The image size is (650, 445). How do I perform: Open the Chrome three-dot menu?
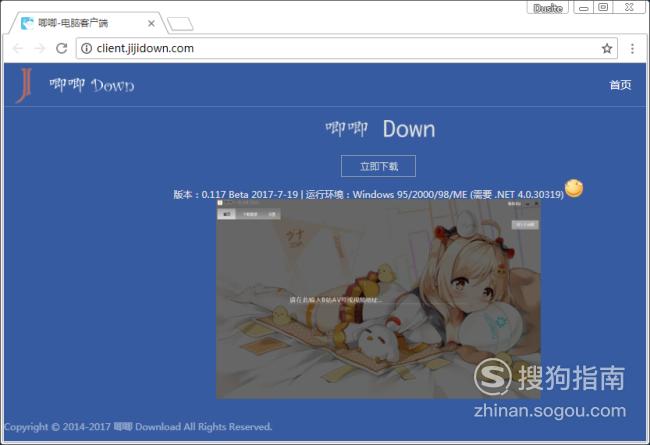pos(632,49)
